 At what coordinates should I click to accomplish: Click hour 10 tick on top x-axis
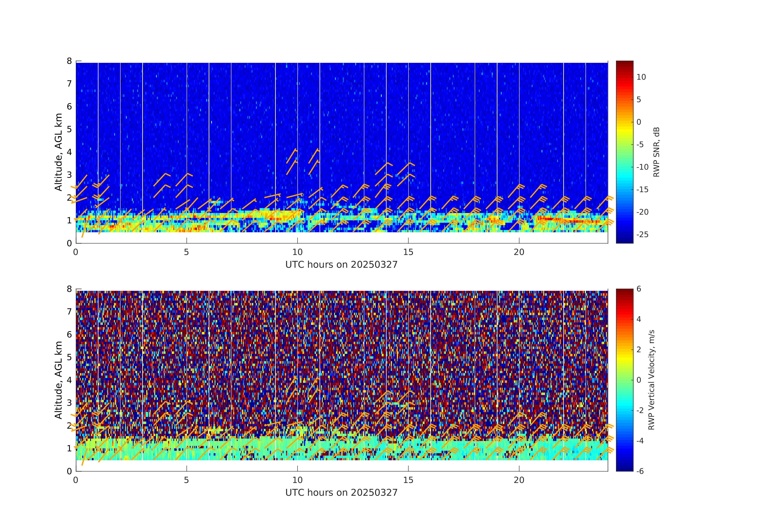pos(297,252)
